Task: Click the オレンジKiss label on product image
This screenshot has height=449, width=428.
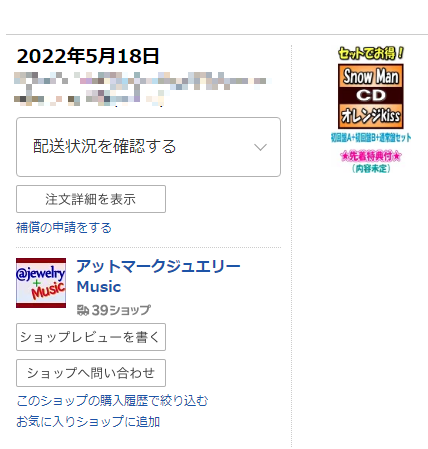Action: pyautogui.click(x=371, y=116)
